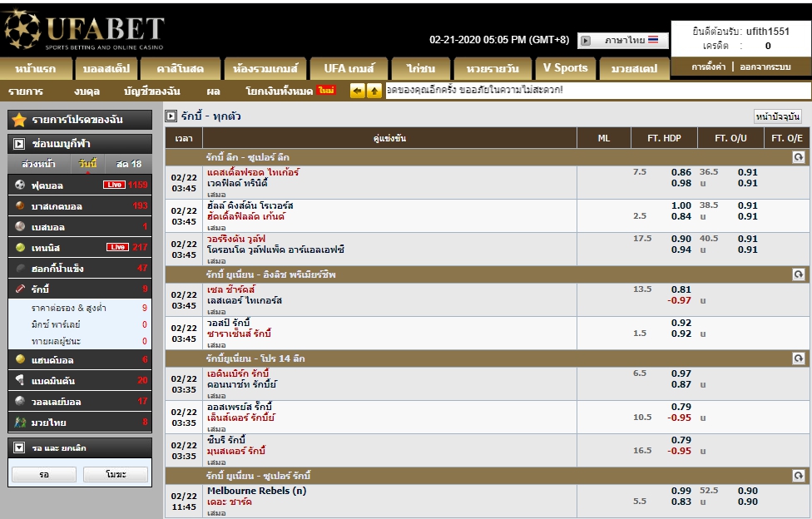Expand the Basketball category in the sidebar

coord(80,205)
